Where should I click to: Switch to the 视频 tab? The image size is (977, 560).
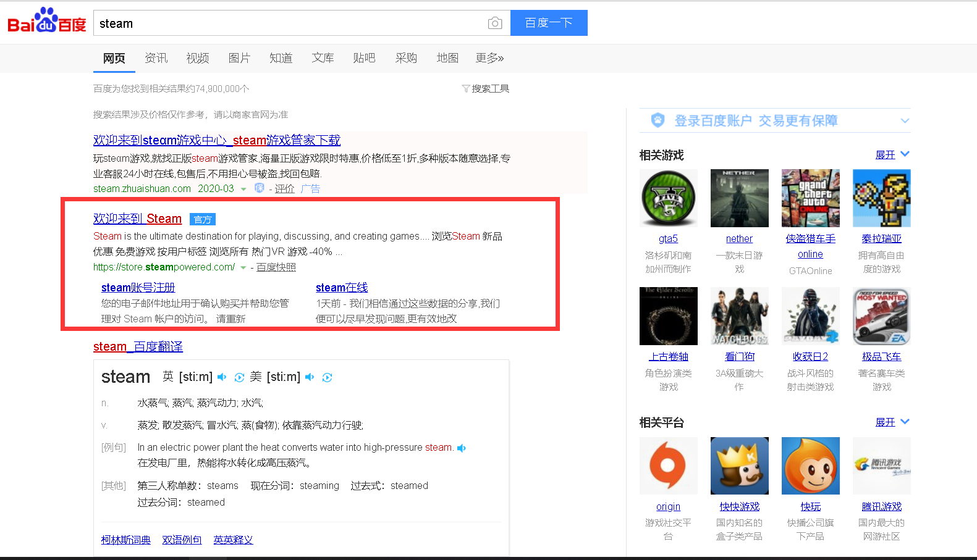198,58
